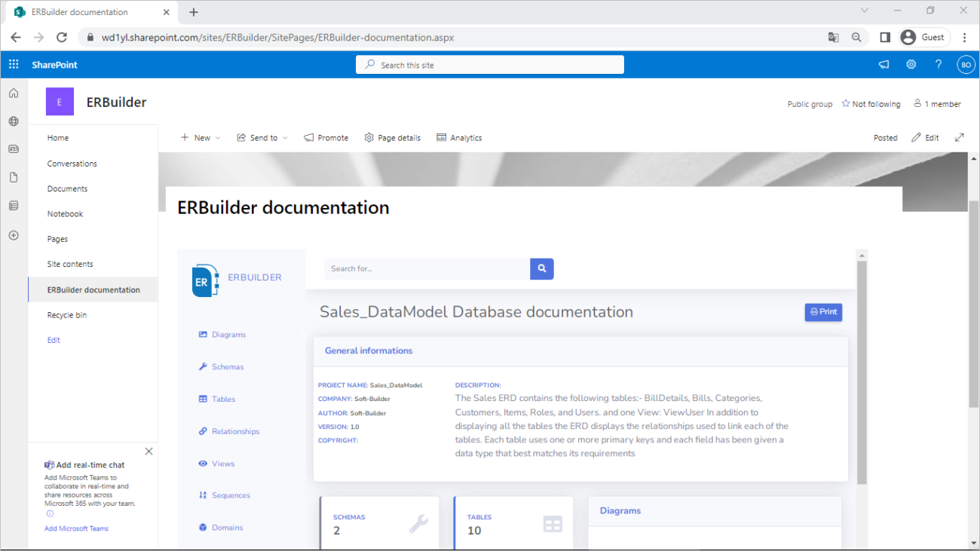Screen dimensions: 980x551
Task: Open the Microsoft 365 app launcher
Action: [x=13, y=64]
